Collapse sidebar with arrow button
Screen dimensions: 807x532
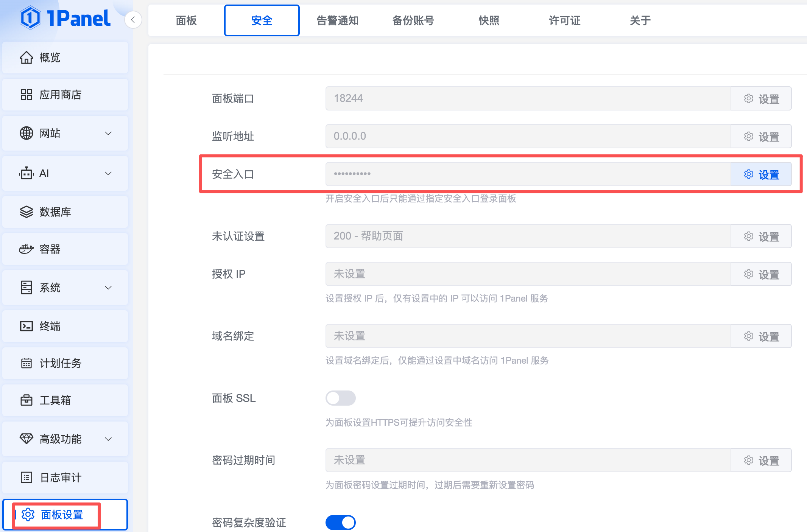pos(133,20)
